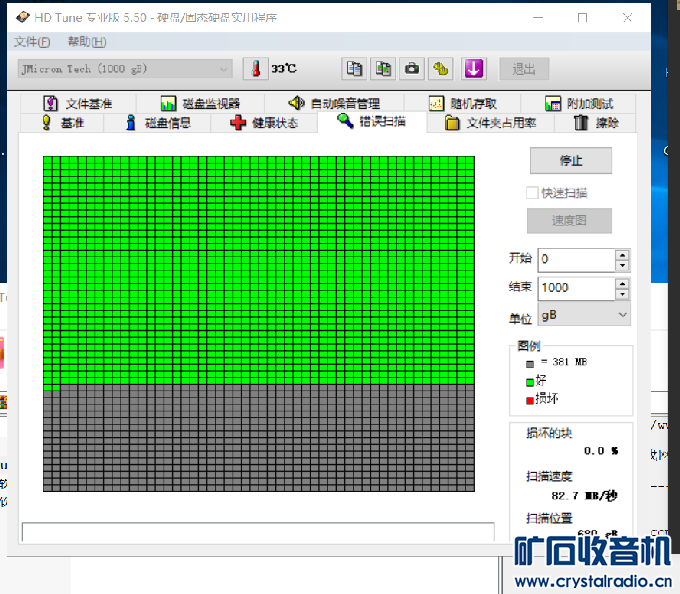Screen dimensions: 680x594
Task: Open the 文件(F) menu
Action: click(32, 42)
